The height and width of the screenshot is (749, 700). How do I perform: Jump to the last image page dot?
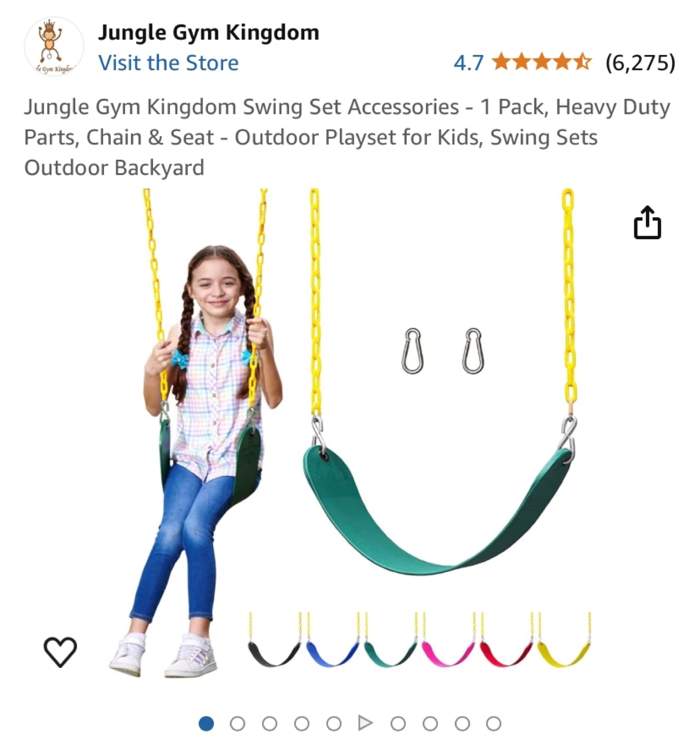[x=494, y=724]
